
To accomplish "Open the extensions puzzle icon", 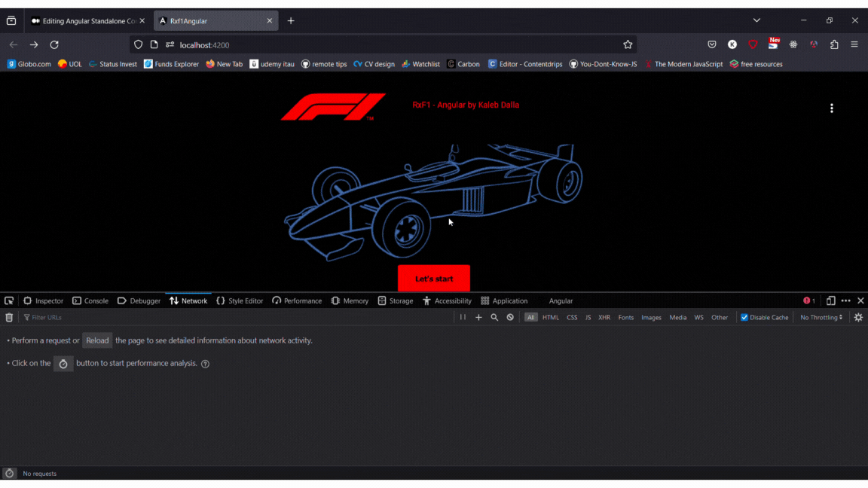I will (x=834, y=45).
